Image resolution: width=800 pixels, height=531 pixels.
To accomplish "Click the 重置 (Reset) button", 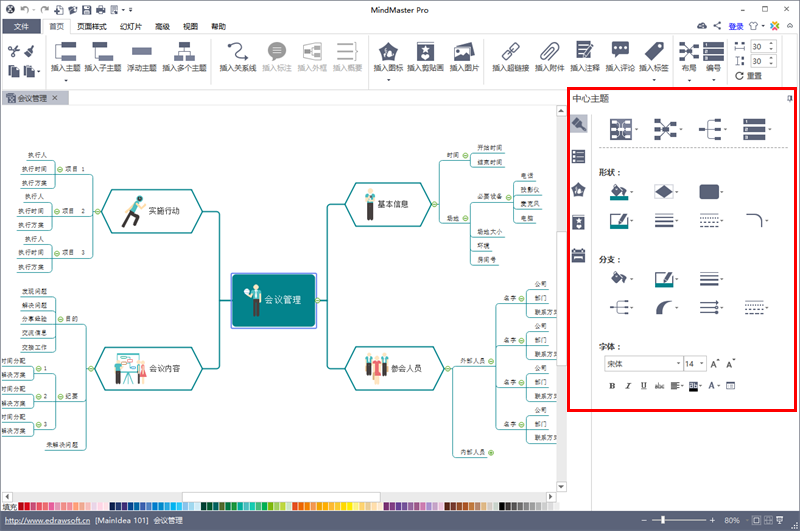I will click(748, 76).
